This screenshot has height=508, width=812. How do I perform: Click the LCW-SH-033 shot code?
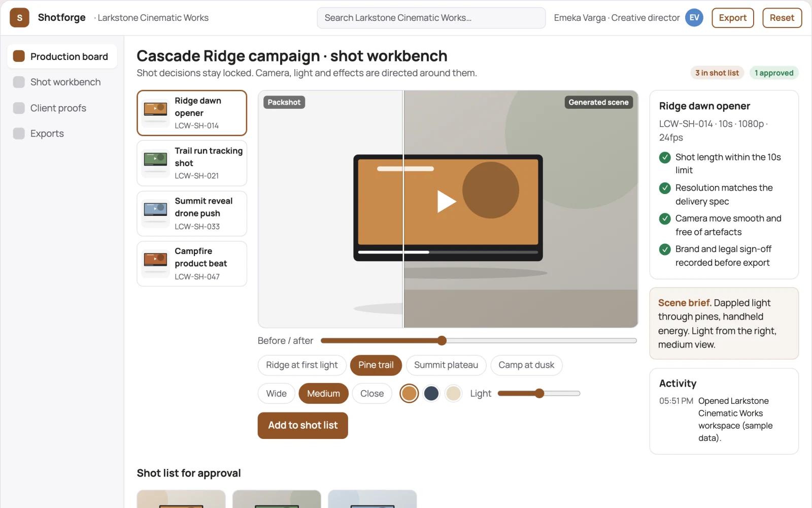tap(197, 227)
